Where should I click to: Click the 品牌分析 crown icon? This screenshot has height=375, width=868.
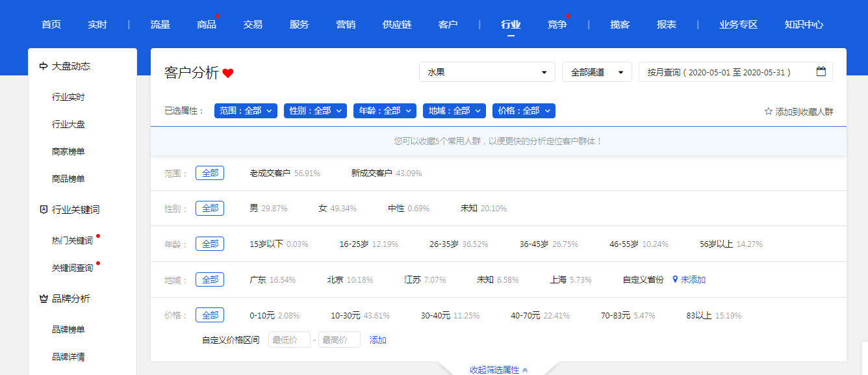44,299
